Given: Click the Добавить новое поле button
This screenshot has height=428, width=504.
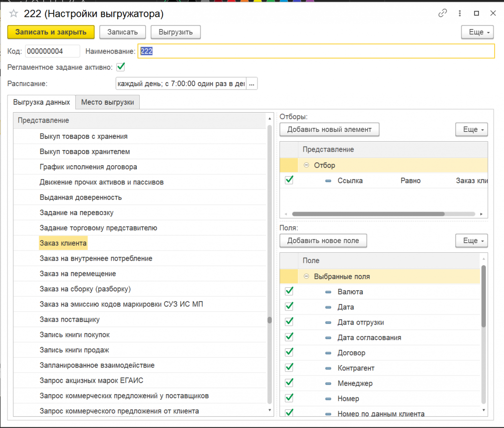Looking at the screenshot, I should pyautogui.click(x=323, y=241).
